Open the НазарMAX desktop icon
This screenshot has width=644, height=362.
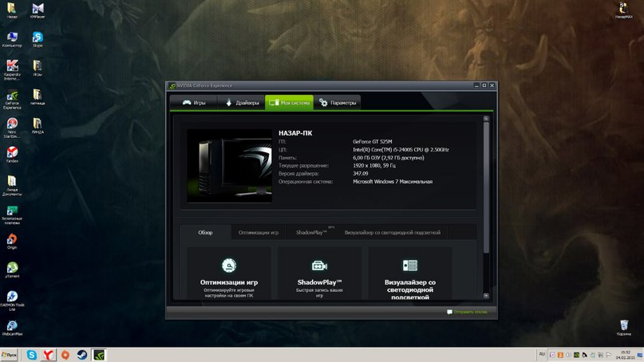click(x=623, y=10)
